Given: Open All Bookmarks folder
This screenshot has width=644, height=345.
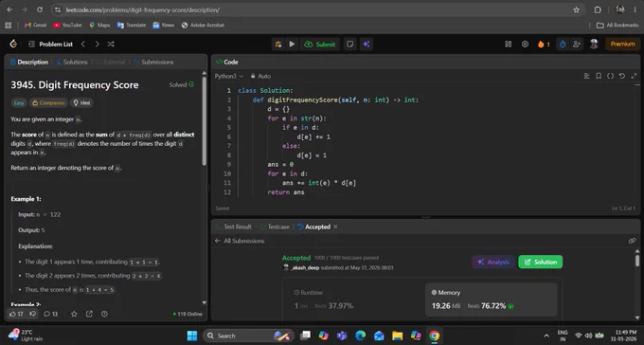Looking at the screenshot, I should coord(617,25).
